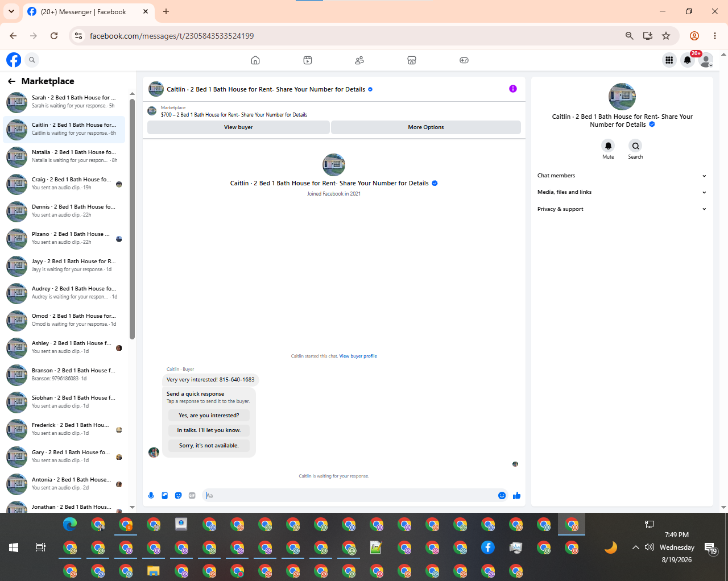Open File Explorer from the taskbar
The height and width of the screenshot is (581, 728).
tap(154, 571)
